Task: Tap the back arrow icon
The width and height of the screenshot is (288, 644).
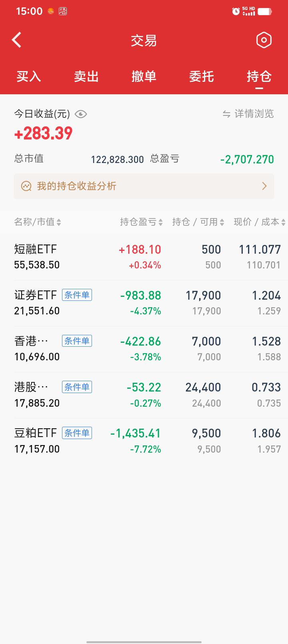Action: click(x=17, y=40)
